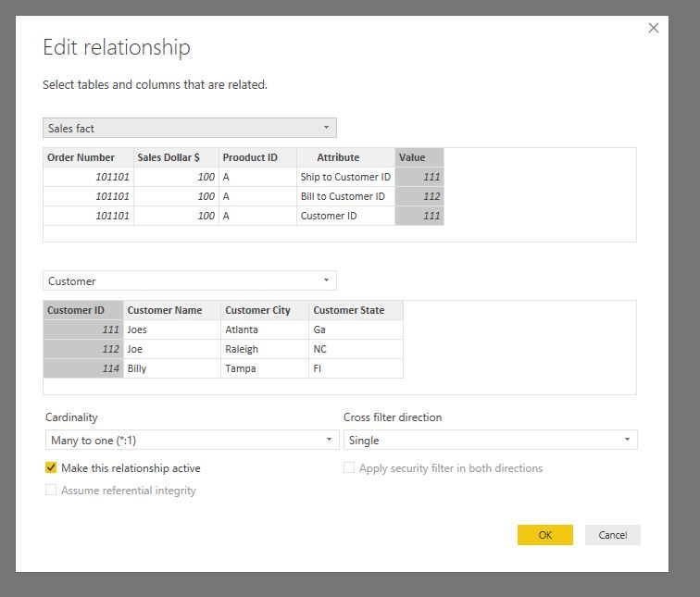Expand the Cross filter direction dropdown
The height and width of the screenshot is (597, 700).
[490, 440]
